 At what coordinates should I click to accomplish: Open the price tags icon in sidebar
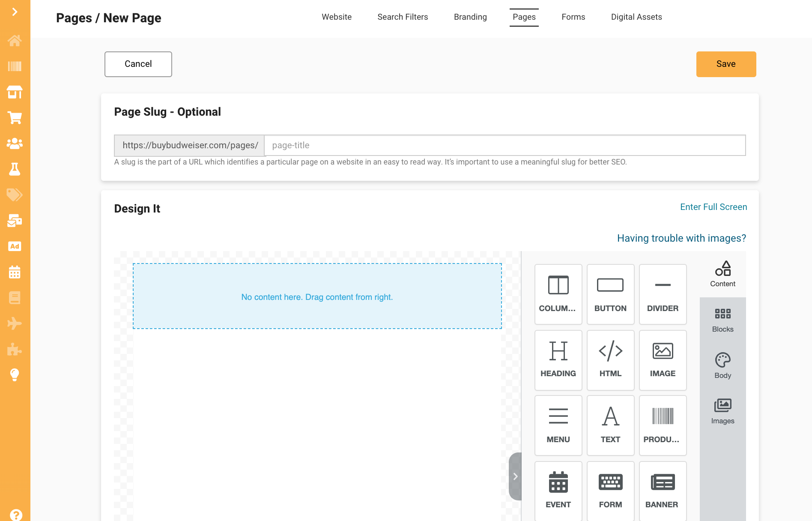pyautogui.click(x=15, y=195)
